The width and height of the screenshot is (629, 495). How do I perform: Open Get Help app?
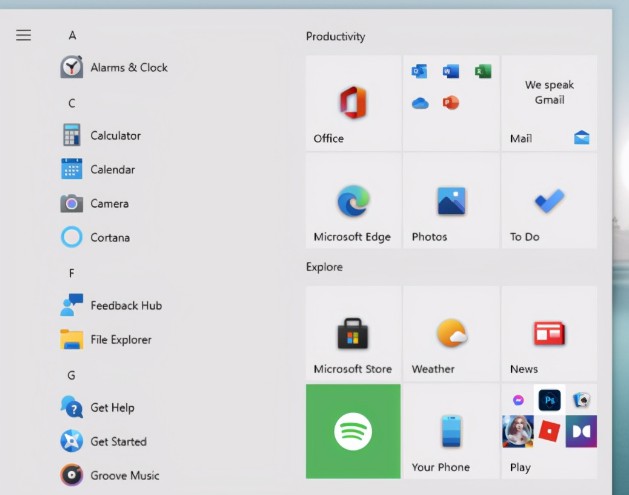97,408
